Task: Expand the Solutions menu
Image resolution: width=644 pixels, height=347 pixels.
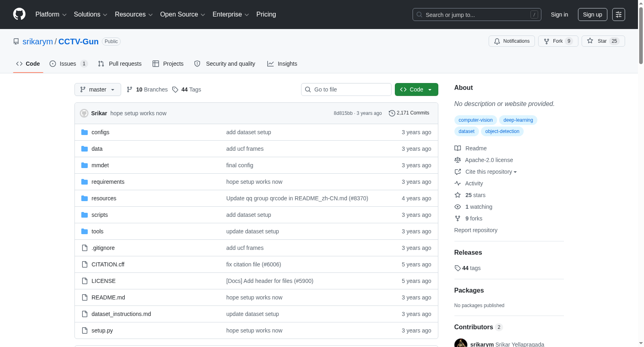Action: (91, 15)
